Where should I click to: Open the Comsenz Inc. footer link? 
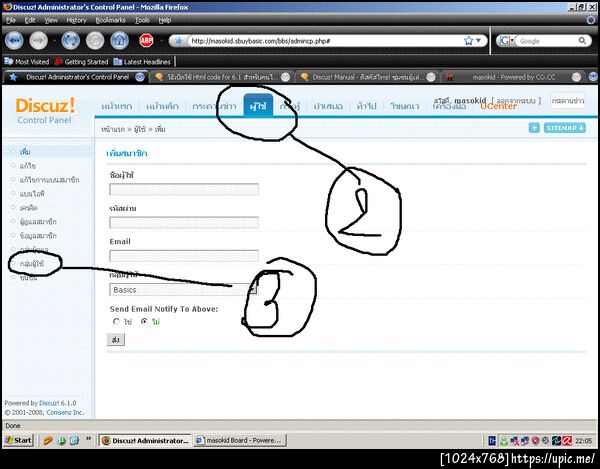[x=65, y=412]
